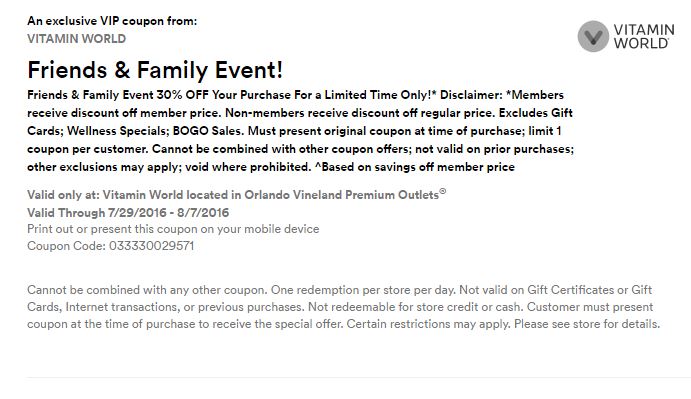Screen dimensions: 691x399
Task: Click the registered symbol after Premium Outlets
Action: 443,191
